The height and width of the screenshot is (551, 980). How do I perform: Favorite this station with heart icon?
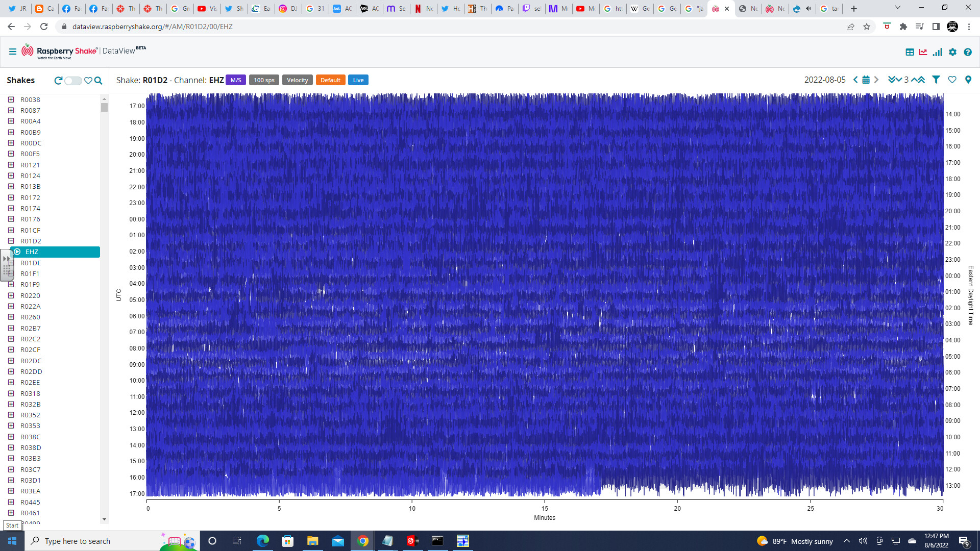coord(952,80)
